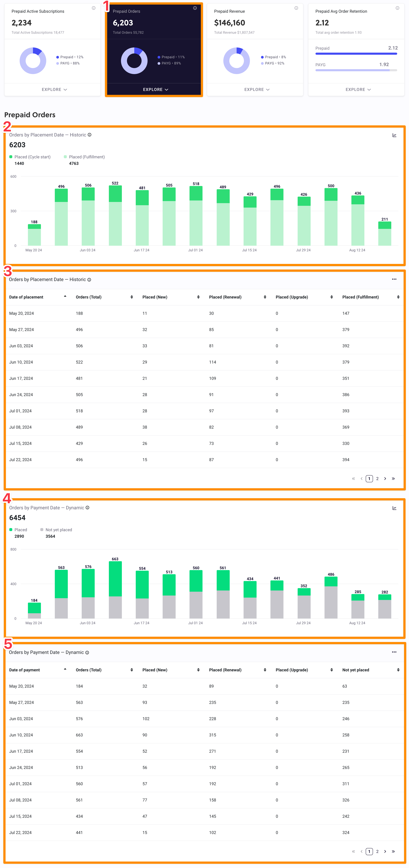This screenshot has height=868, width=409.
Task: Switch chart type icon on Payment Date chart
Action: 394,508
